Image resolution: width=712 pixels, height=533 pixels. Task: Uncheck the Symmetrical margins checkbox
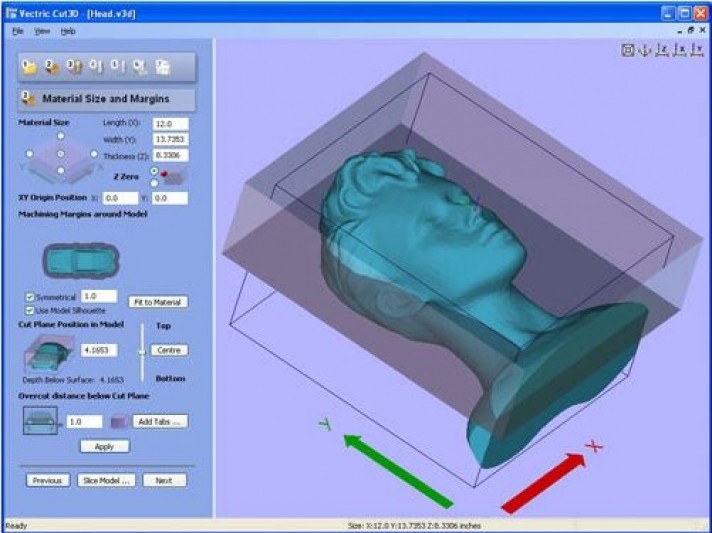tap(30, 297)
